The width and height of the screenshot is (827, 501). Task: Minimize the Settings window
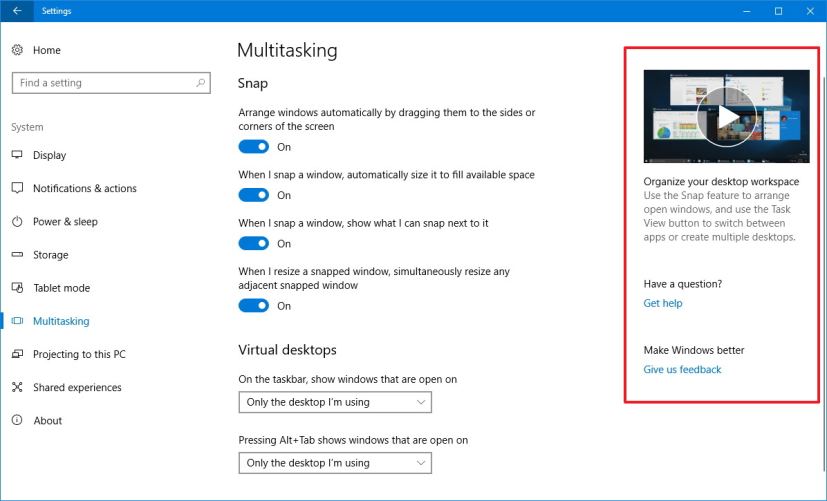pyautogui.click(x=746, y=11)
